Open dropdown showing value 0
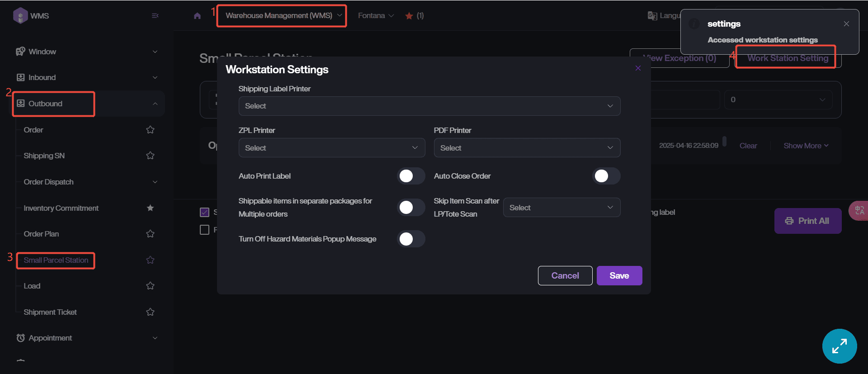The width and height of the screenshot is (868, 374). [x=778, y=99]
